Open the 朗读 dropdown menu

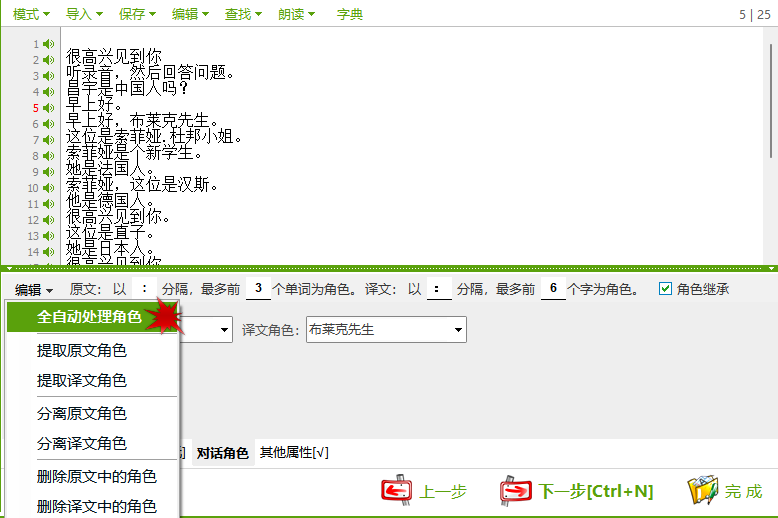[297, 14]
